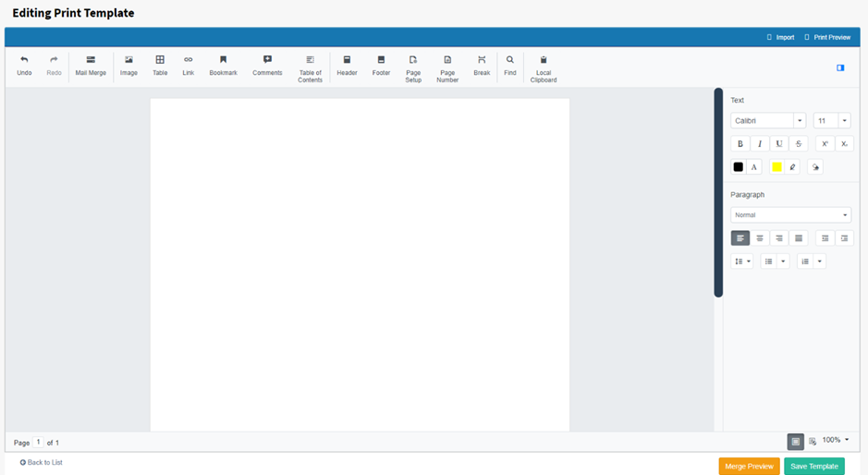
Task: Add a Bookmark
Action: [223, 66]
